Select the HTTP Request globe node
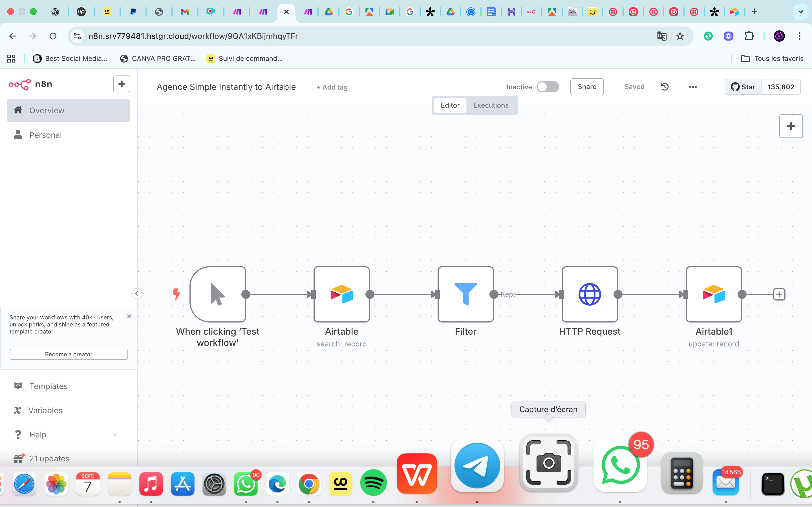Image resolution: width=812 pixels, height=507 pixels. (x=590, y=294)
